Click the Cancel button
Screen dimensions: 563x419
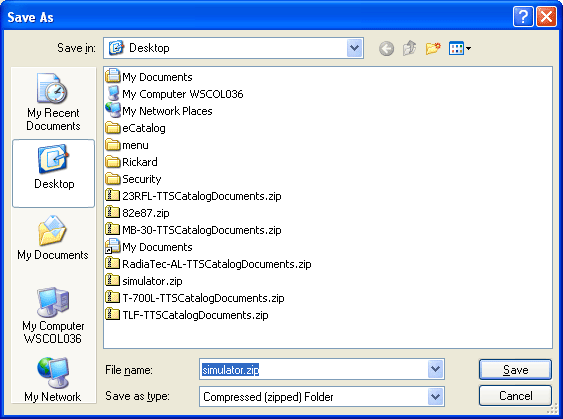point(515,396)
